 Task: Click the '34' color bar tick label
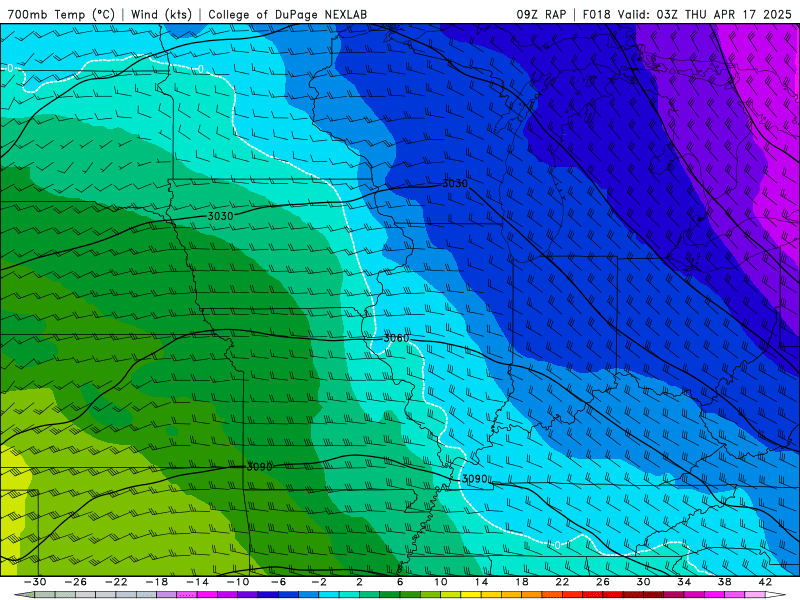(684, 582)
